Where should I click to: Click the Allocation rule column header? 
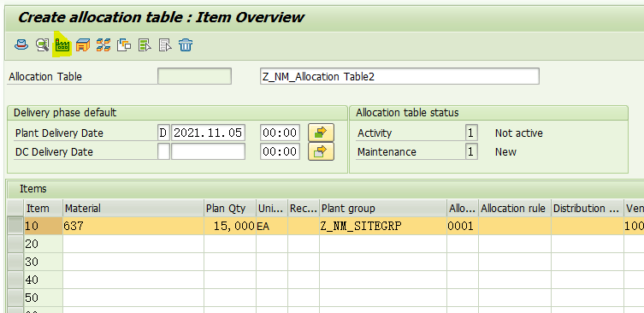tap(515, 208)
